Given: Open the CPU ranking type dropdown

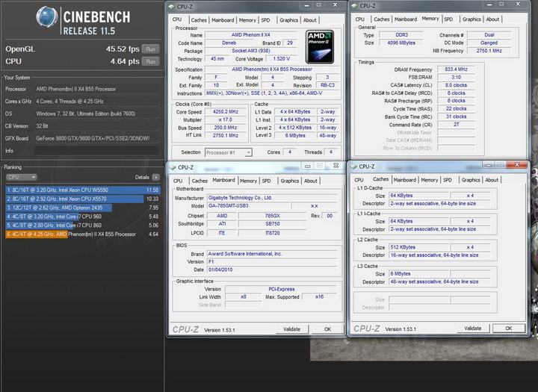Looking at the screenshot, I should pos(21,177).
